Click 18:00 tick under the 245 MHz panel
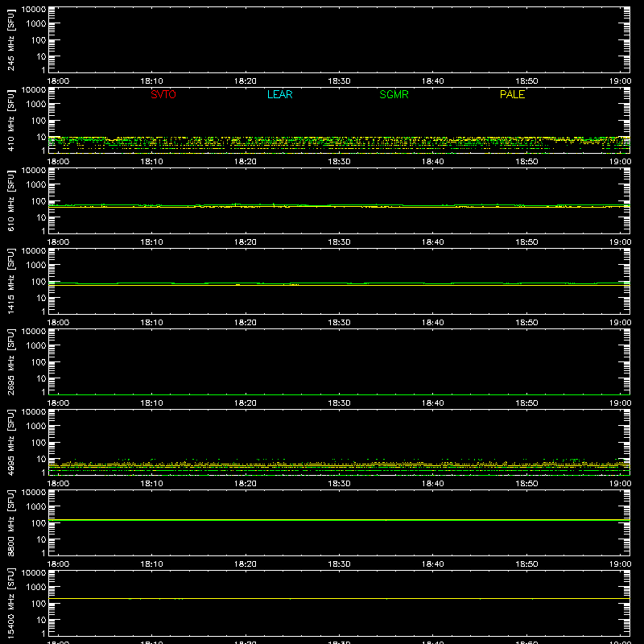644x644 pixels. [58, 81]
